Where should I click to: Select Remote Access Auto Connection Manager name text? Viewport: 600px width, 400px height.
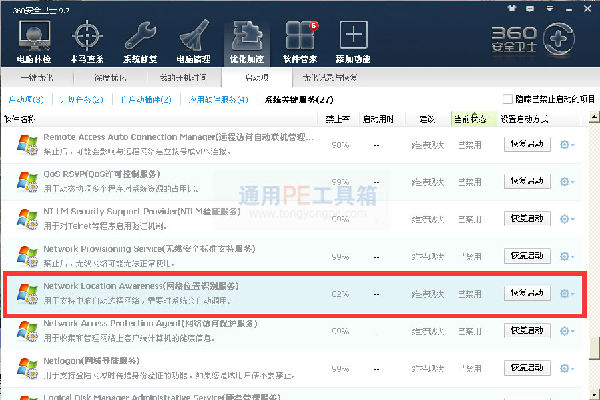click(178, 137)
